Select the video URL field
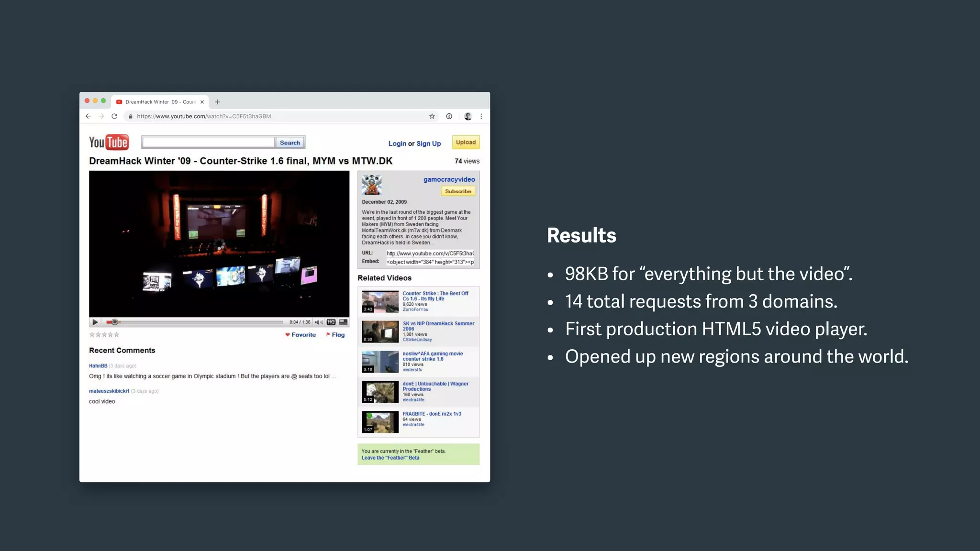Screen dimensions: 980x551 [x=430, y=253]
